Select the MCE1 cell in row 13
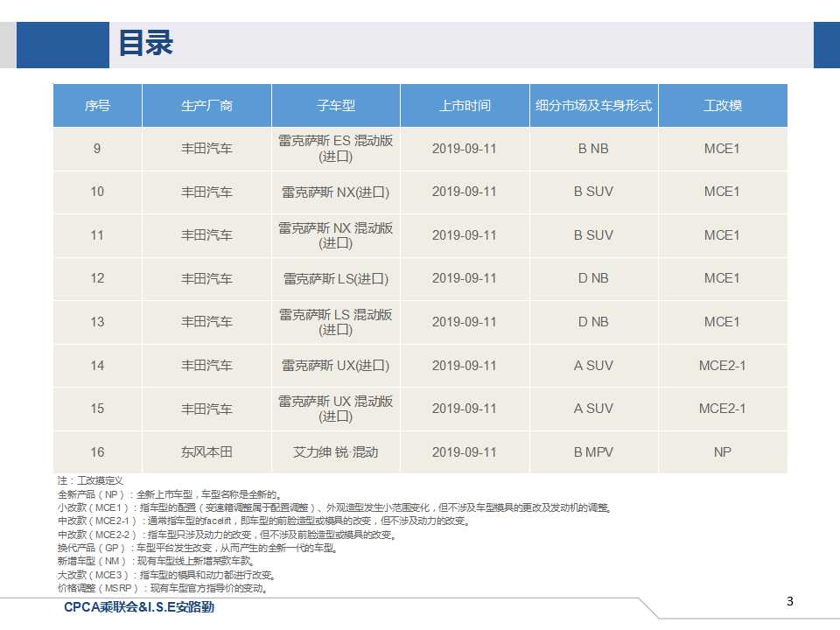 tap(723, 322)
